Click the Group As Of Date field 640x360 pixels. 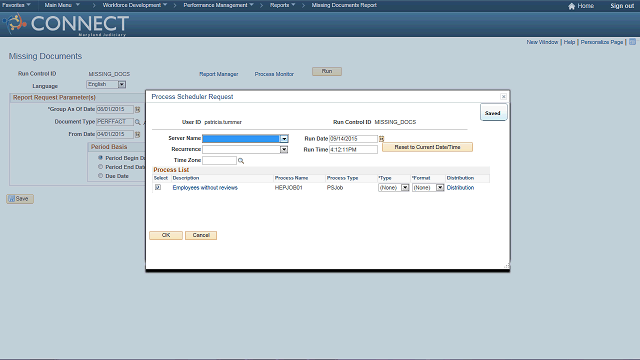[115, 109]
